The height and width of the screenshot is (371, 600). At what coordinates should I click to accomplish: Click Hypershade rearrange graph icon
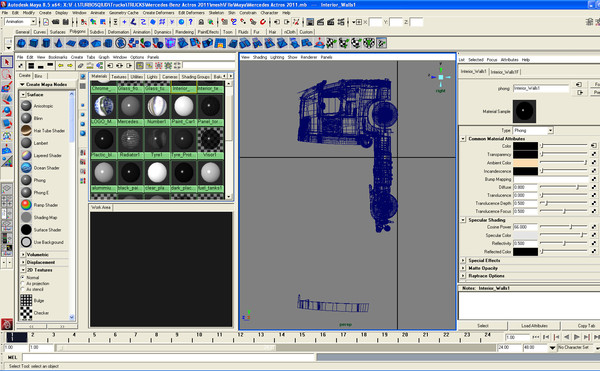pyautogui.click(x=90, y=66)
